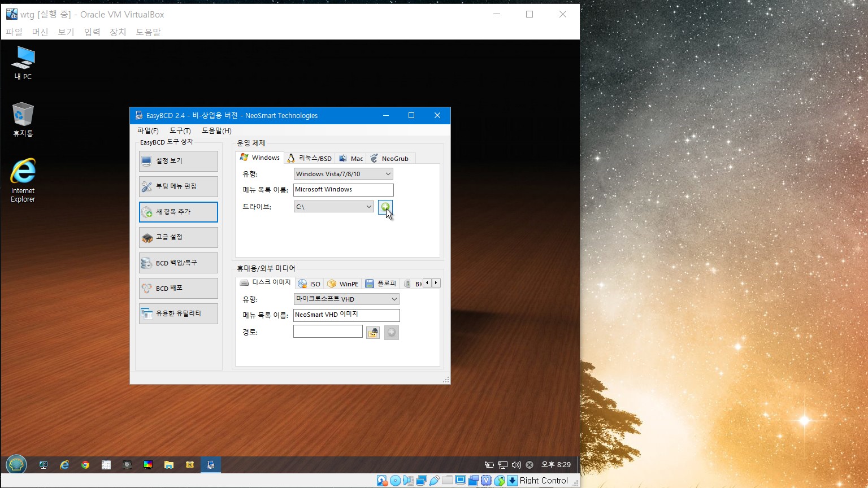Viewport: 868px width, 488px height.
Task: Open VirtualBox 입력 menu
Action: tap(92, 32)
